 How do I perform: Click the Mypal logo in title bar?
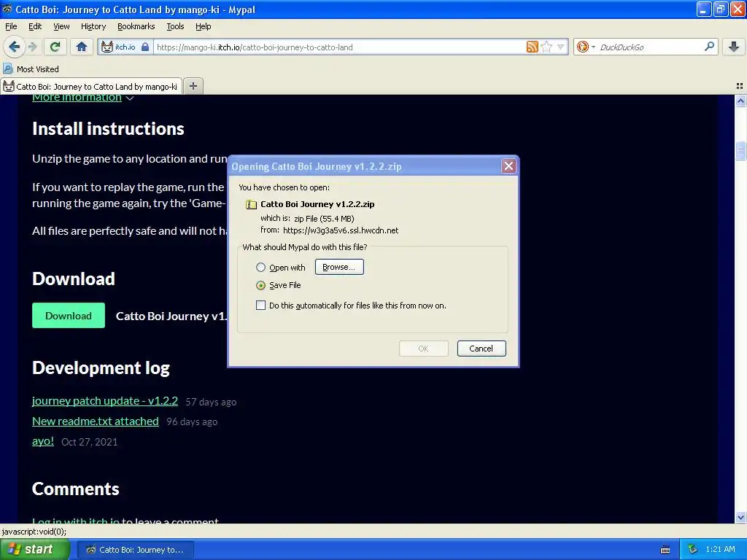[7, 9]
